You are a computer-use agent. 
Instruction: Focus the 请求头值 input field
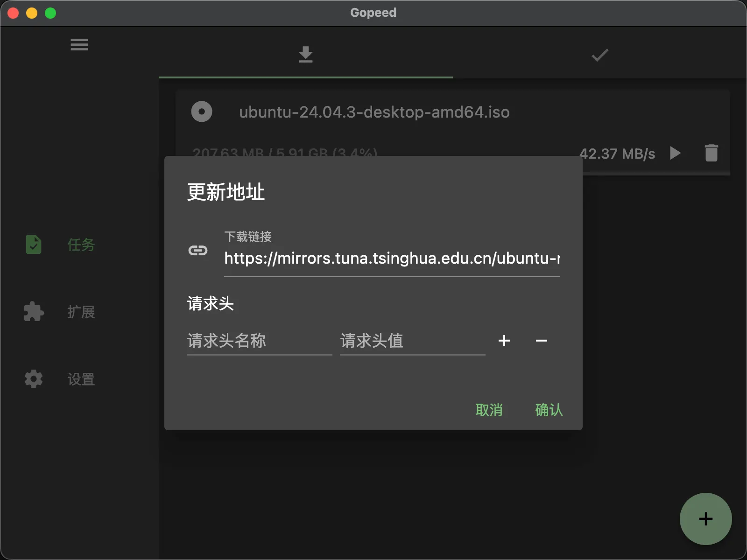[x=412, y=341]
